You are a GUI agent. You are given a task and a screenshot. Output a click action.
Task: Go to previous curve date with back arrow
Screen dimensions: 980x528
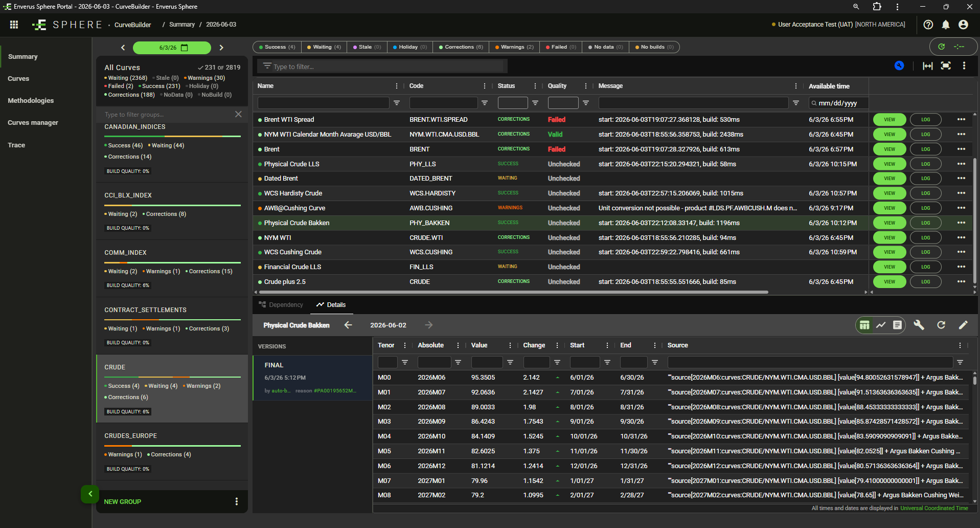[348, 325]
